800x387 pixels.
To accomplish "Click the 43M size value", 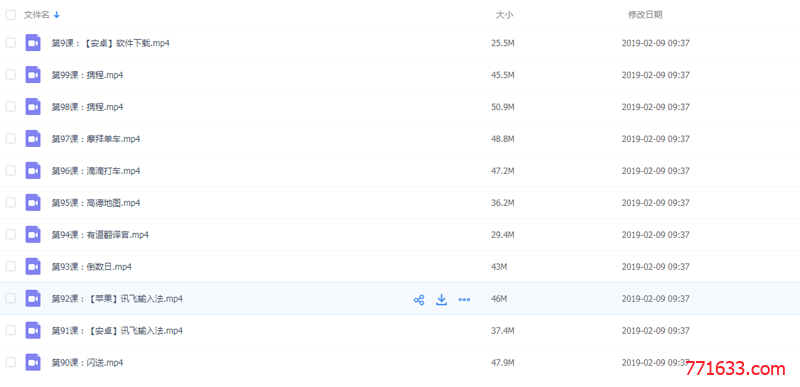I will (x=499, y=267).
